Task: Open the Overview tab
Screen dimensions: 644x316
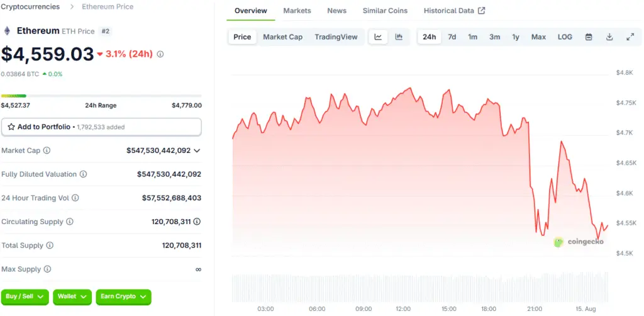Action: point(250,11)
